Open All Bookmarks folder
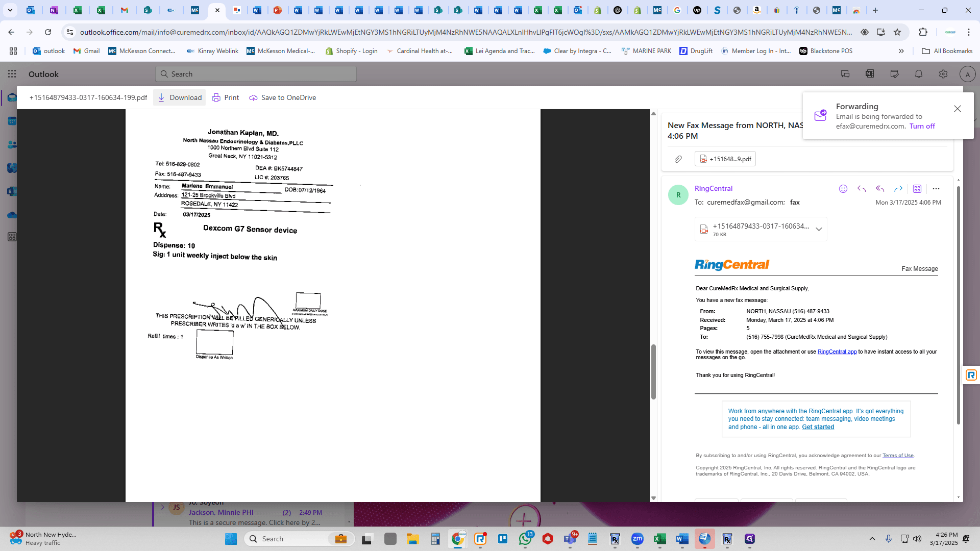 click(x=947, y=51)
